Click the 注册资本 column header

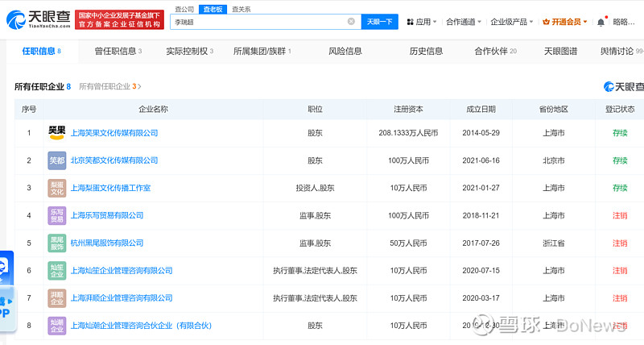point(408,109)
